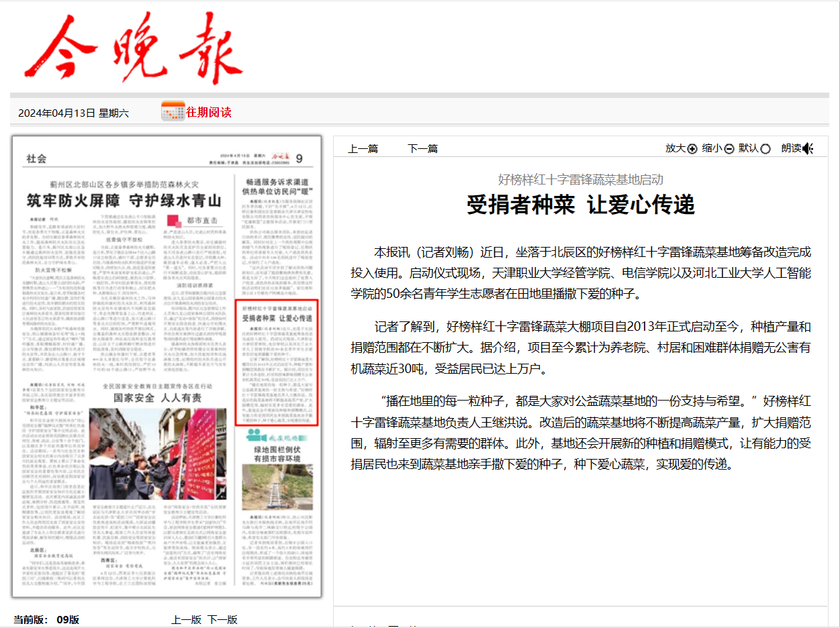This screenshot has width=840, height=628.
Task: Click the zoom-out minus circle icon
Action: coord(729,148)
